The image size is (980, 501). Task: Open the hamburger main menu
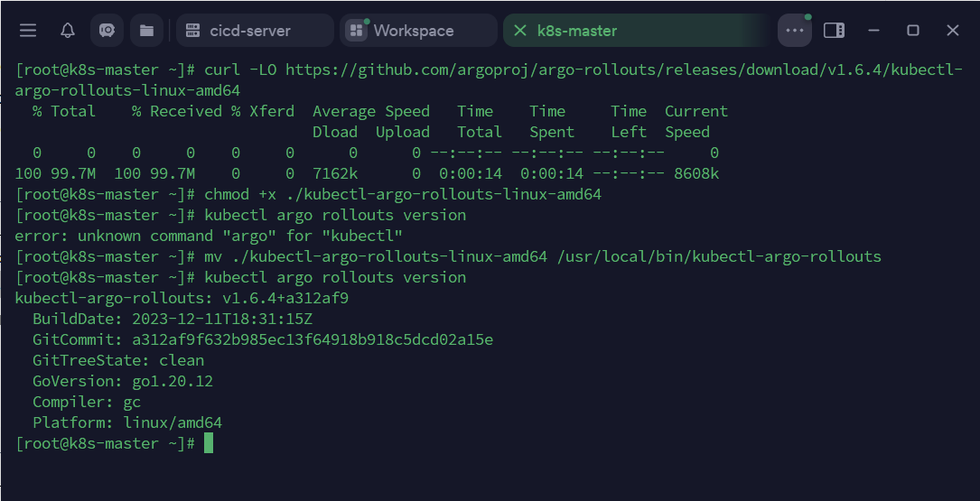[28, 31]
